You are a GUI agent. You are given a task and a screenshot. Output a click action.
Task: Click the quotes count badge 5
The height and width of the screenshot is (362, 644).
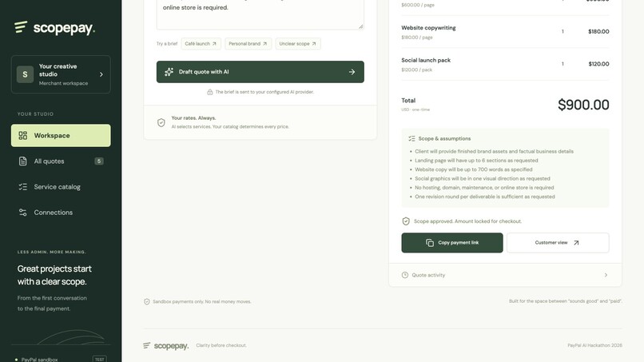(99, 161)
